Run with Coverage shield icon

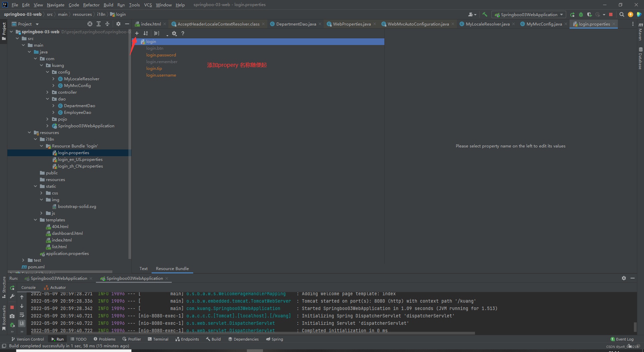pos(589,14)
